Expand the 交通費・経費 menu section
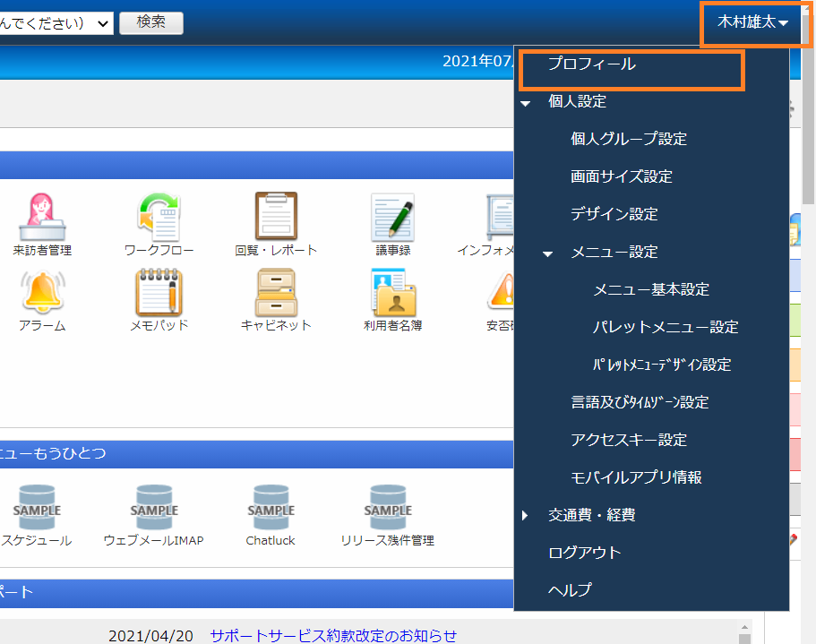Screen dimensions: 816x644 pos(526,515)
